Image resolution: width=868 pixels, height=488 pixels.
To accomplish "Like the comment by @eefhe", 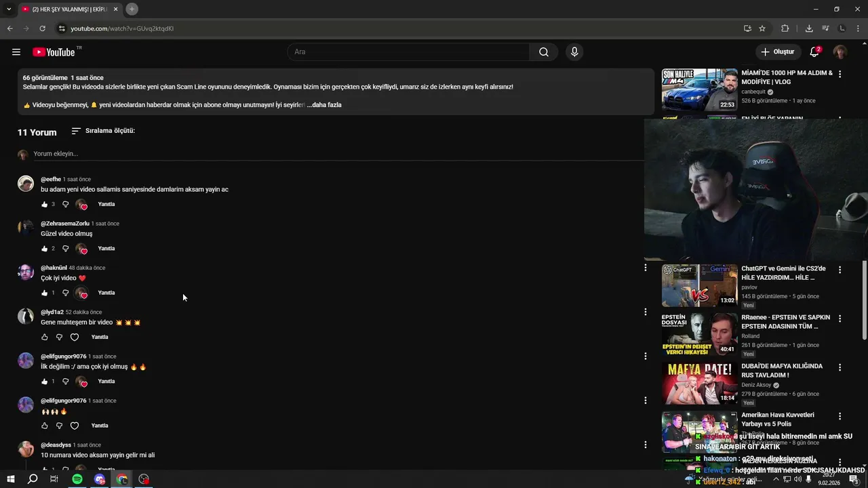I will tap(45, 205).
